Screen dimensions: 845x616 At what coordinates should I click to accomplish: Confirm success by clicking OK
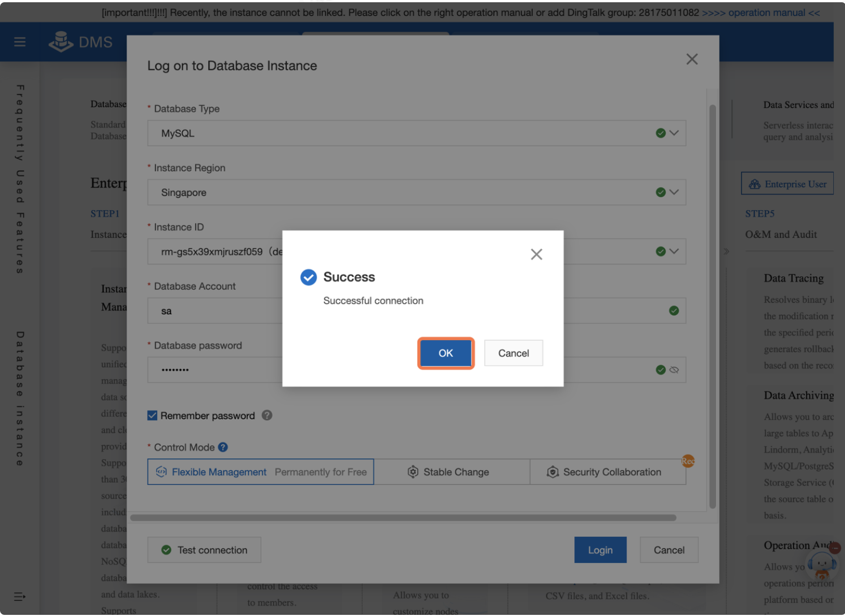446,353
